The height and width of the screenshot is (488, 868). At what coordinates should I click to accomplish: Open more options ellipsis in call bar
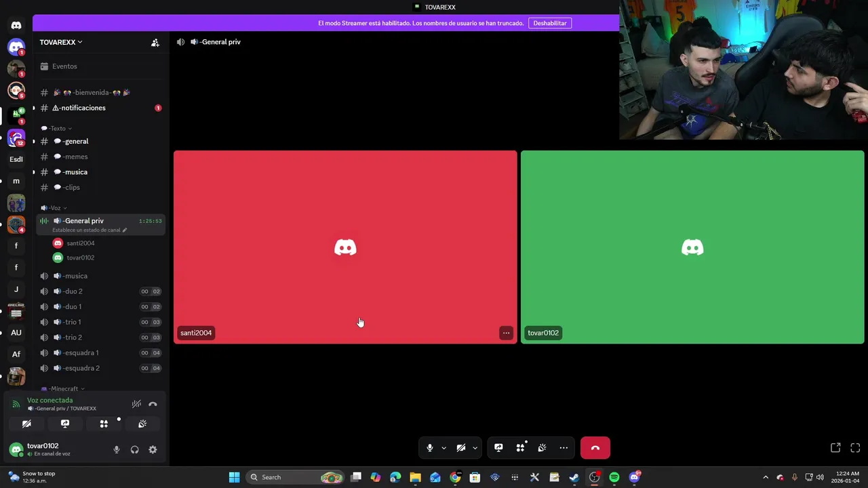pos(564,448)
